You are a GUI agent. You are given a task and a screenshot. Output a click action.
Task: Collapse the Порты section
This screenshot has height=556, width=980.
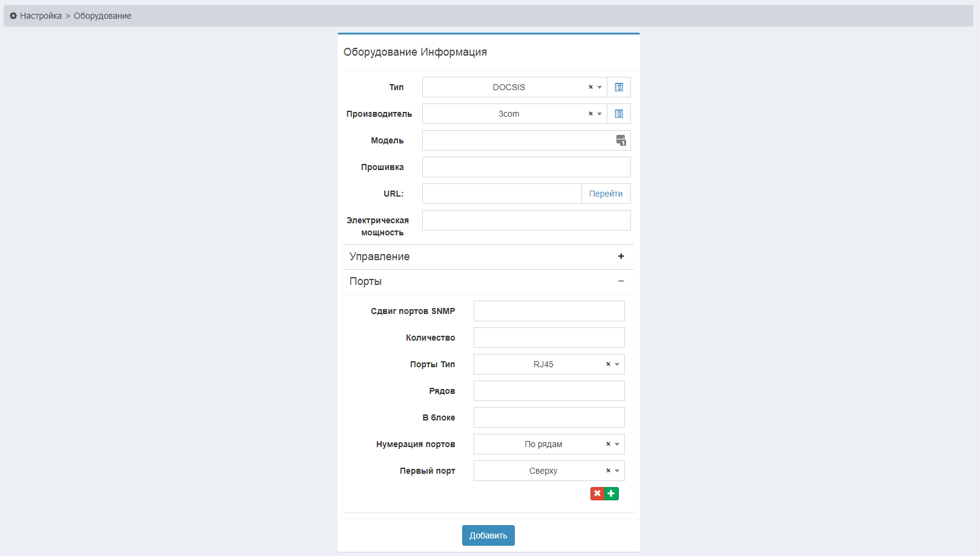(x=621, y=281)
